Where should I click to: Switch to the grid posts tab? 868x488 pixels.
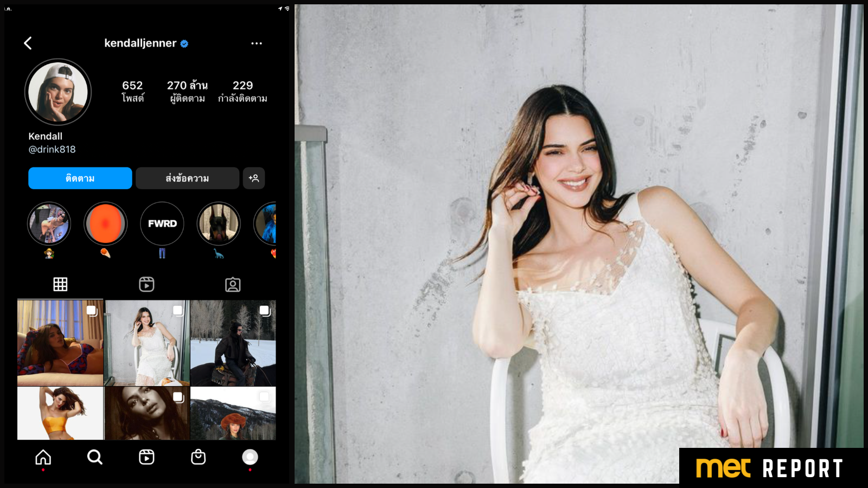point(60,284)
